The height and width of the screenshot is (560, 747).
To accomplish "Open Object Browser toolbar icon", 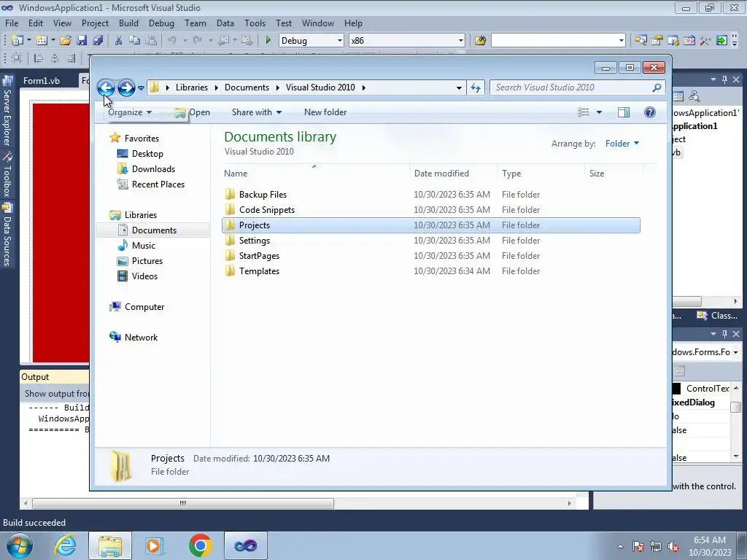I will [x=673, y=41].
